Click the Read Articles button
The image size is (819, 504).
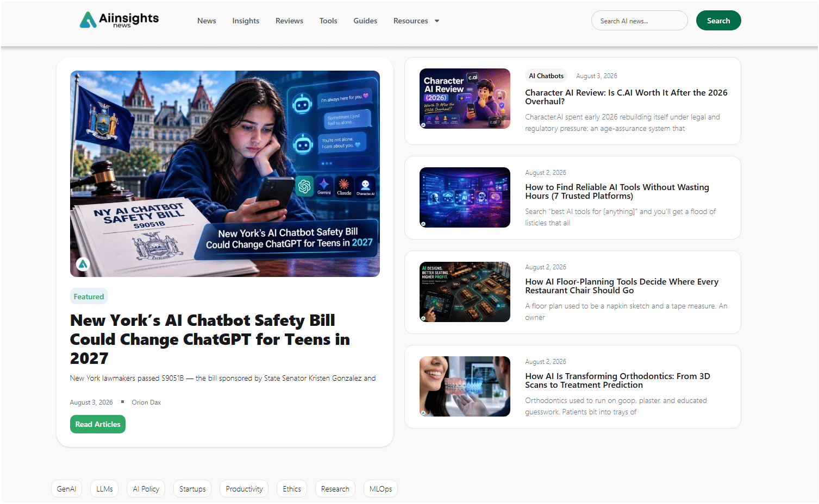[98, 424]
